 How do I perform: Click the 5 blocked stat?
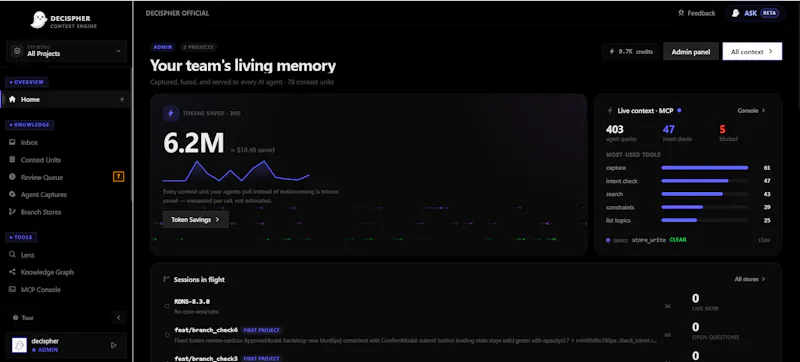tap(728, 133)
